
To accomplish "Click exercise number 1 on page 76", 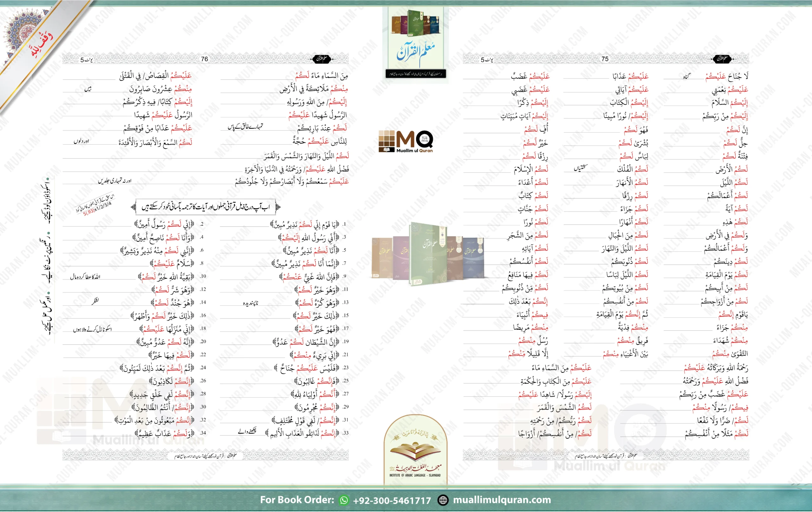I will click(x=344, y=224).
